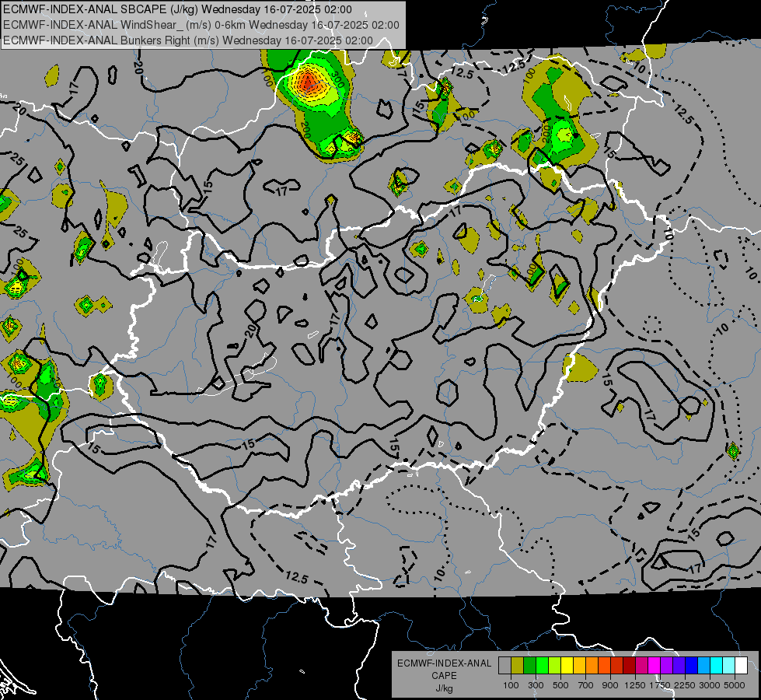Click the pure blue legend swatch
Image resolution: width=761 pixels, height=700 pixels.
pyautogui.click(x=692, y=666)
